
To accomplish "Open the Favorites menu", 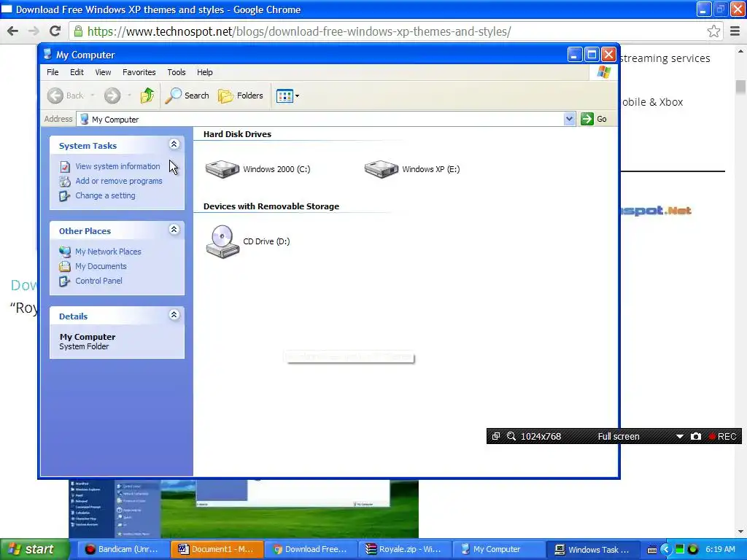I will click(139, 72).
